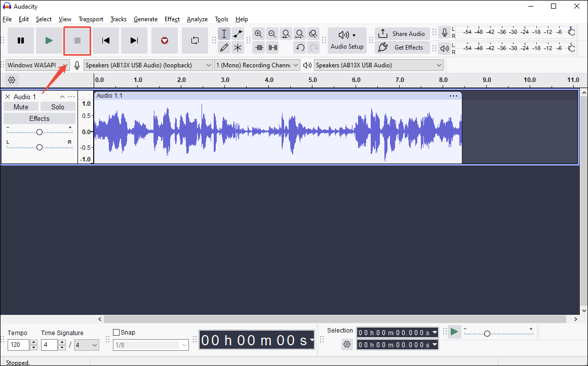Open Effects for Audio 1 track

pos(40,118)
